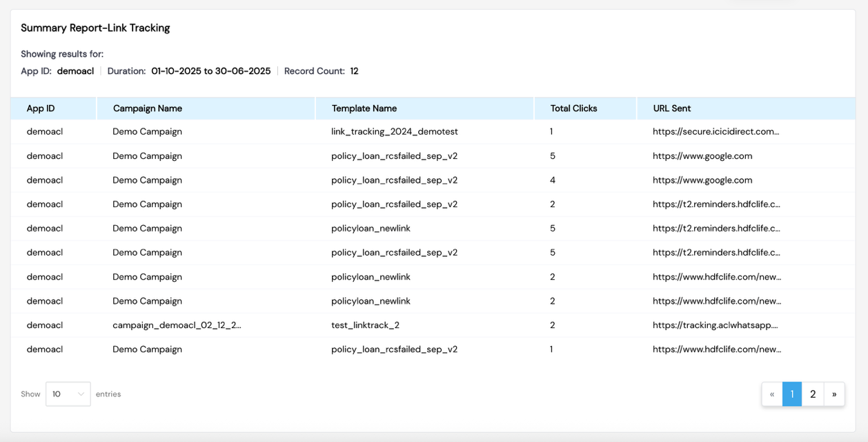Click the https://tracking.aclwhatsapp.… URL cell
The image size is (868, 442).
716,325
